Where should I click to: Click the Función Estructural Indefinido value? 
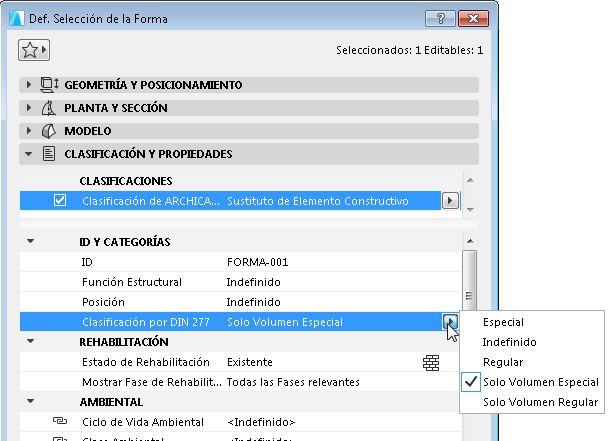point(253,282)
